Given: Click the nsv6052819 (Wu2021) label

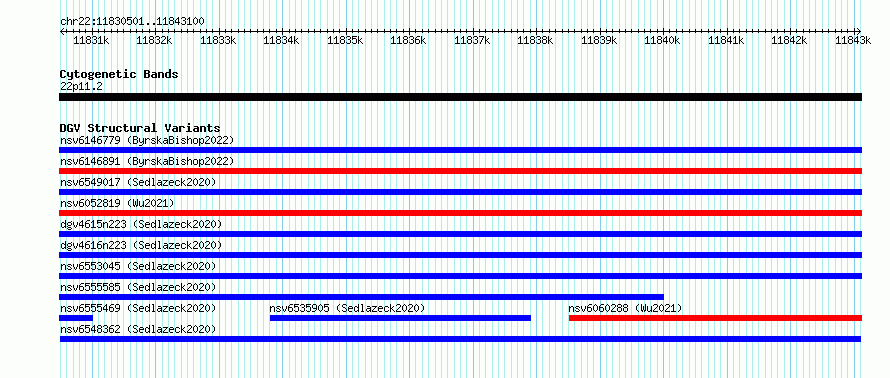Looking at the screenshot, I should point(117,203).
